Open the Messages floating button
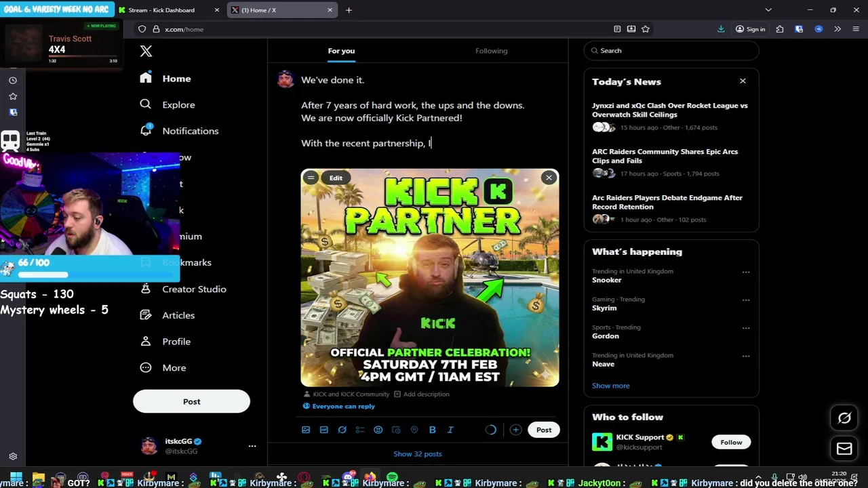This screenshot has height=488, width=868. coord(844,449)
